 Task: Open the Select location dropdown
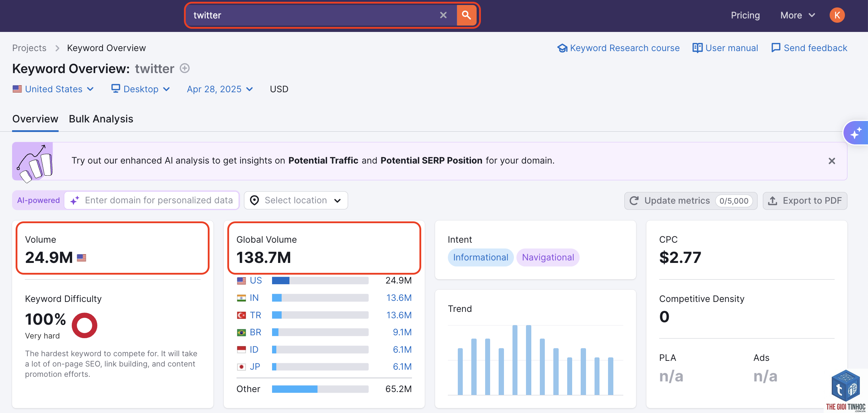(296, 200)
